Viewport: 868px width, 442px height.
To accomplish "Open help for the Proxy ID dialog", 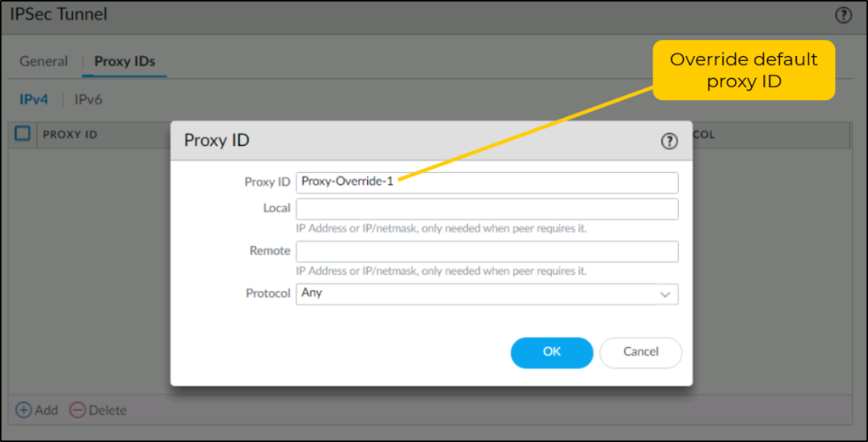I will [670, 141].
